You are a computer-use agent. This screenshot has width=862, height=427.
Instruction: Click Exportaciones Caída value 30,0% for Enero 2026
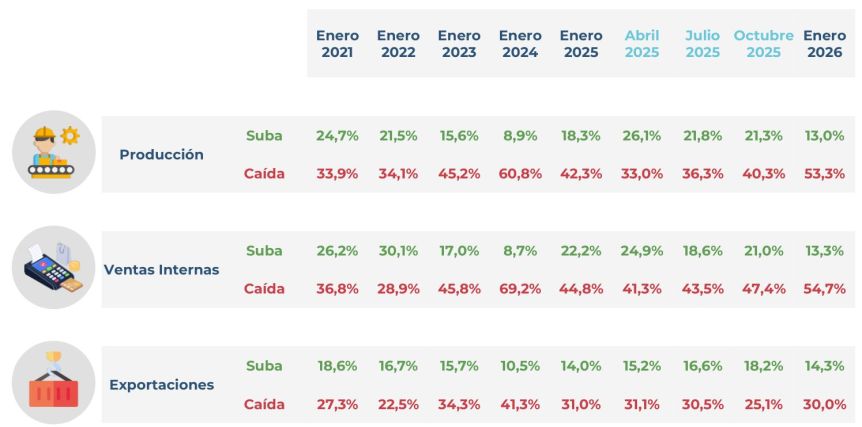[x=824, y=404]
